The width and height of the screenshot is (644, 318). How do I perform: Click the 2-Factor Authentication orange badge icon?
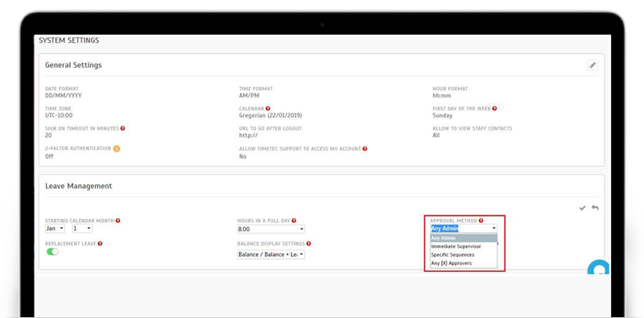[x=117, y=149]
